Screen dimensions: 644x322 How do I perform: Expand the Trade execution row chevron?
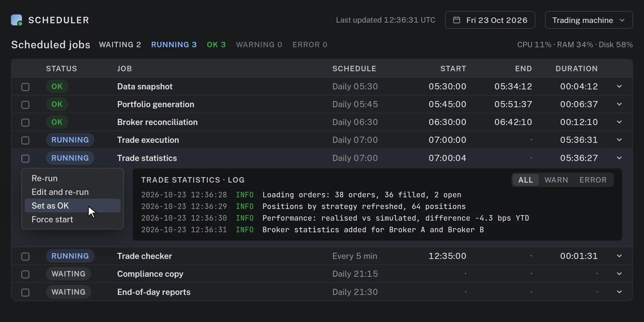[x=619, y=140]
